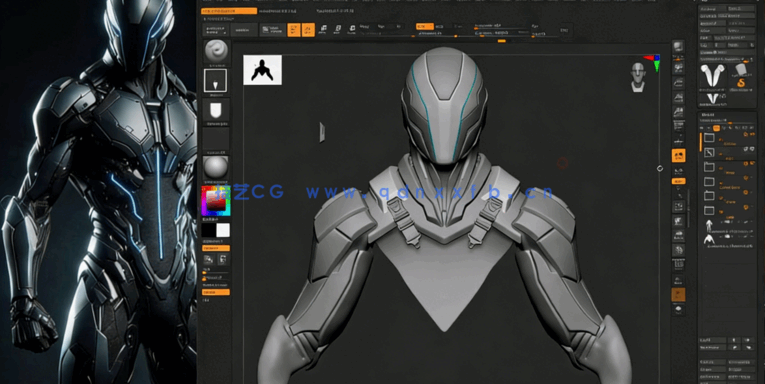This screenshot has height=384, width=765.
Task: Open the stroke type thumbnail below the brush
Action: (x=215, y=81)
